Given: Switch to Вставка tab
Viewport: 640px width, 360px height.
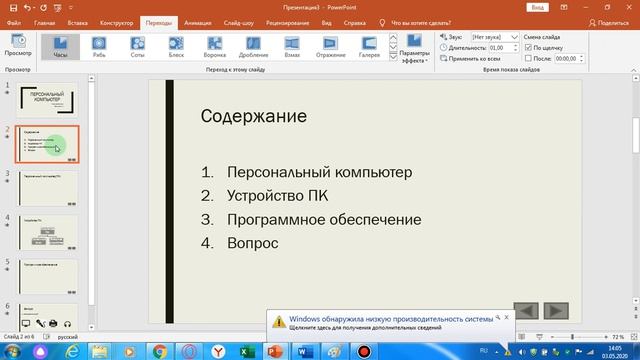Looking at the screenshot, I should click(78, 23).
